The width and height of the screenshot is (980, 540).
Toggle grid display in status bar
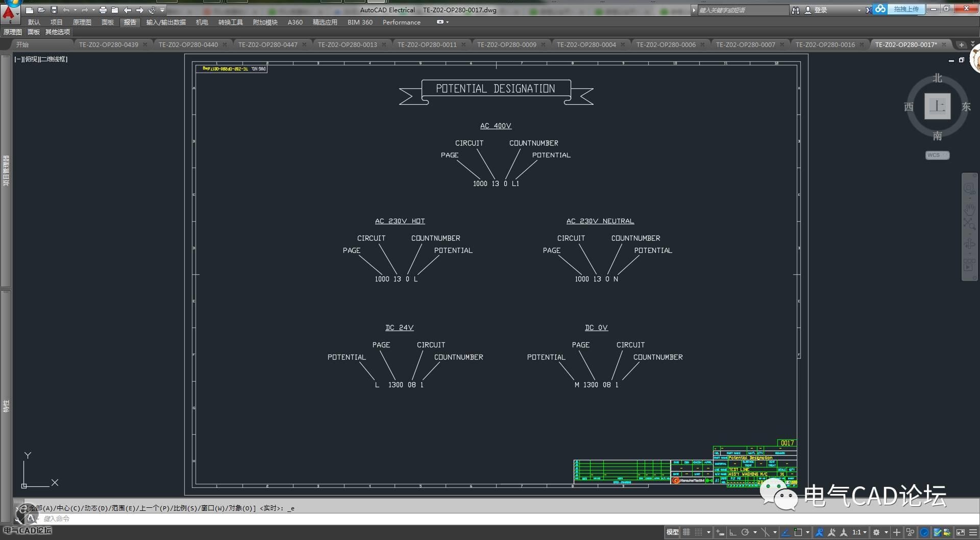coord(687,532)
